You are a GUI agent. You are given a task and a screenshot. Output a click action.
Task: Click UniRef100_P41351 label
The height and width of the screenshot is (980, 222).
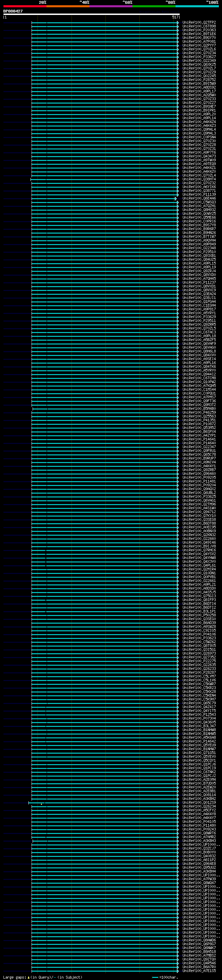199,420
